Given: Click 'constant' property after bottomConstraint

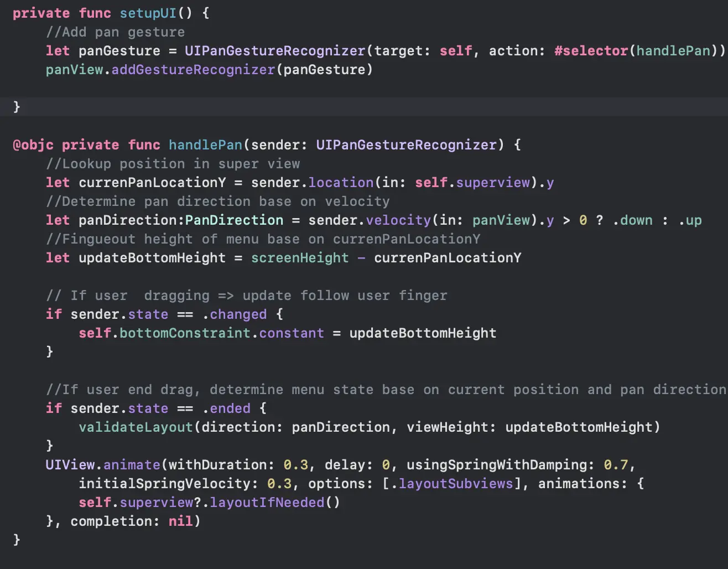Looking at the screenshot, I should pyautogui.click(x=292, y=333).
